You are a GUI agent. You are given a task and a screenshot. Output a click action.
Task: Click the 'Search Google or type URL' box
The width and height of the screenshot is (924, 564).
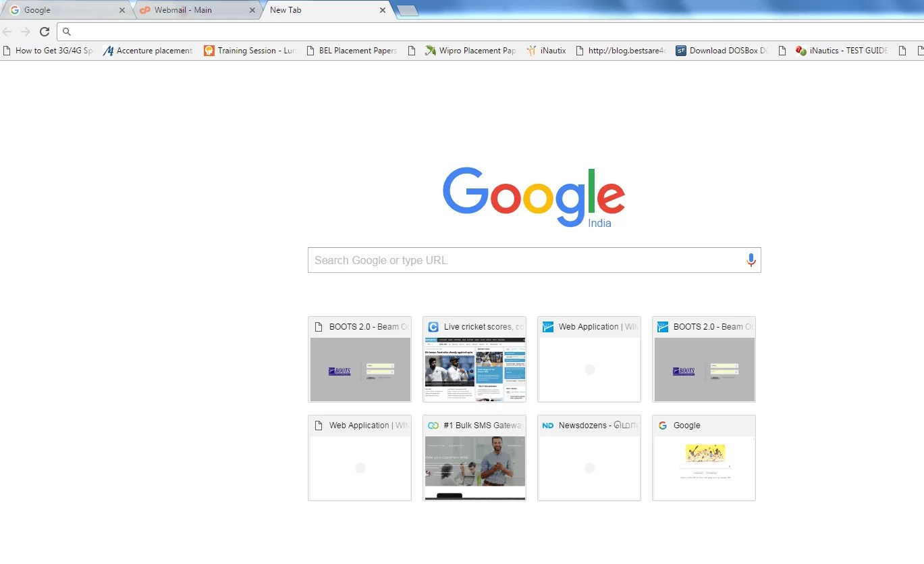534,260
